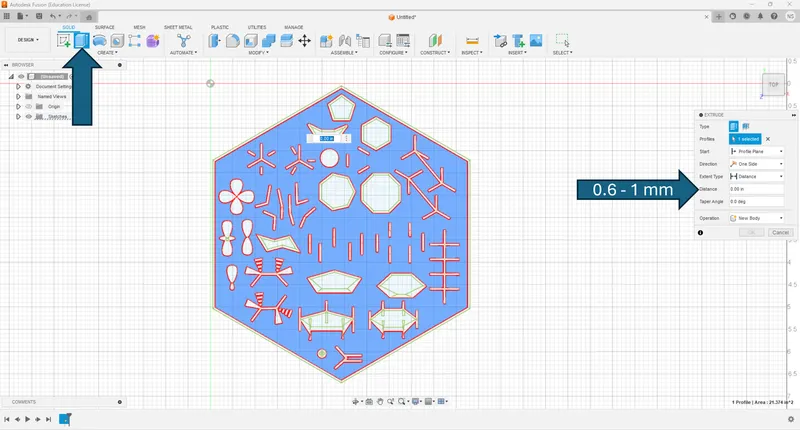
Task: Click the New Component icon
Action: [x=326, y=40]
